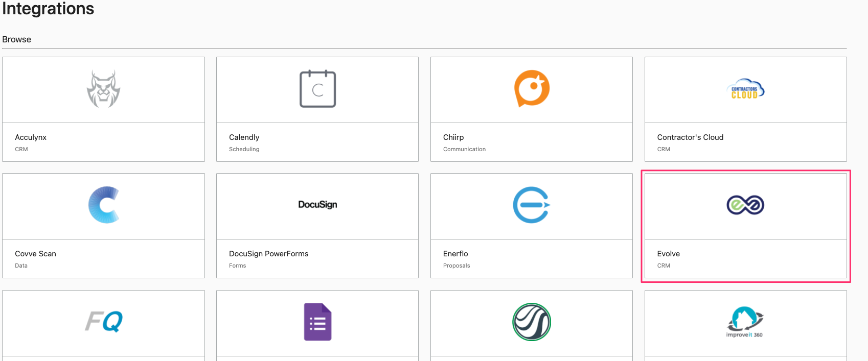Select the FQ logo card
The image size is (868, 361).
point(104,321)
